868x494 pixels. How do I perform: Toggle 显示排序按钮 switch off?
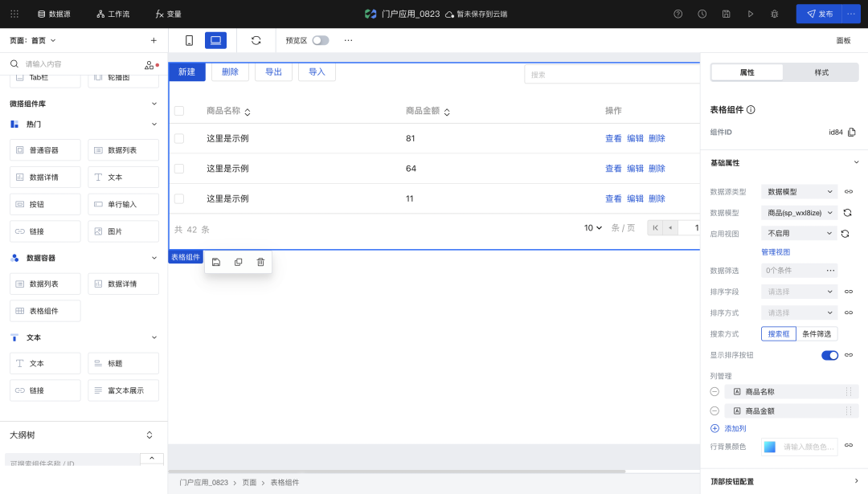[829, 355]
